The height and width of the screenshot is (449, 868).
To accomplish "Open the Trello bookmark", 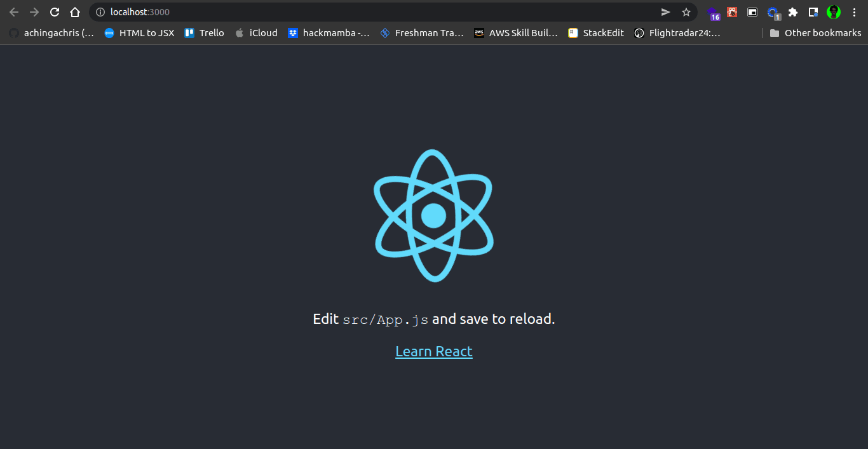I will 204,33.
